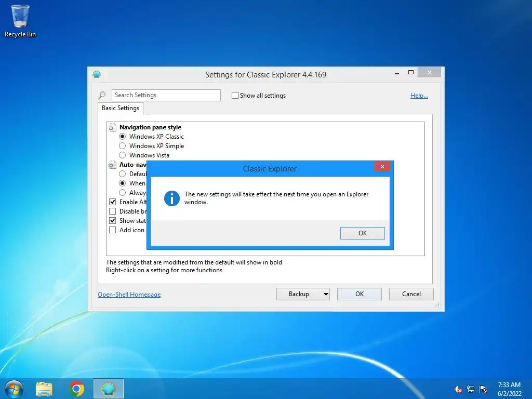Click the muted volume tray icon

[x=458, y=389]
